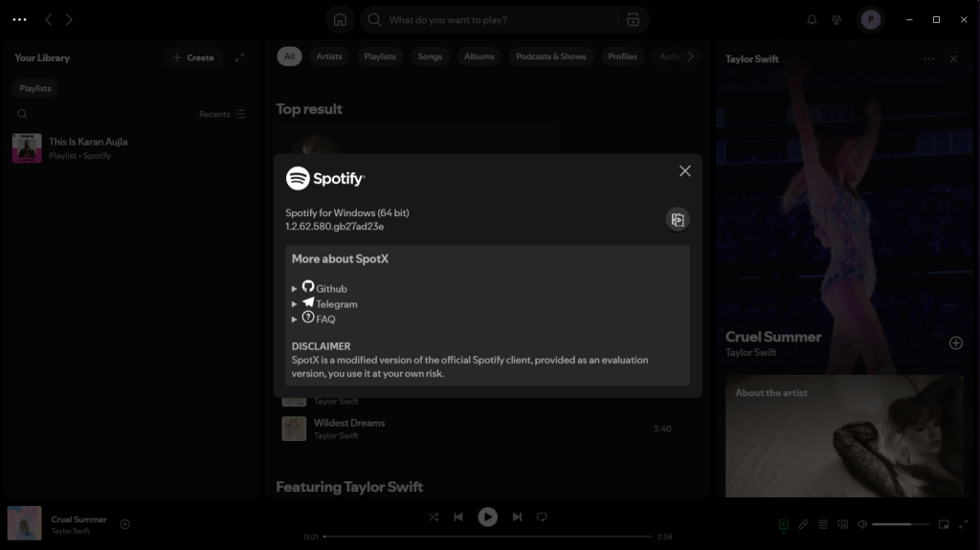Screen dimensions: 980x550
Task: Go to the previous track
Action: 458,517
